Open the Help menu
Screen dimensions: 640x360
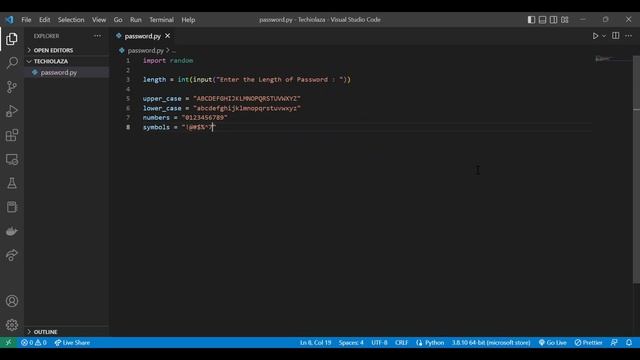click(188, 20)
